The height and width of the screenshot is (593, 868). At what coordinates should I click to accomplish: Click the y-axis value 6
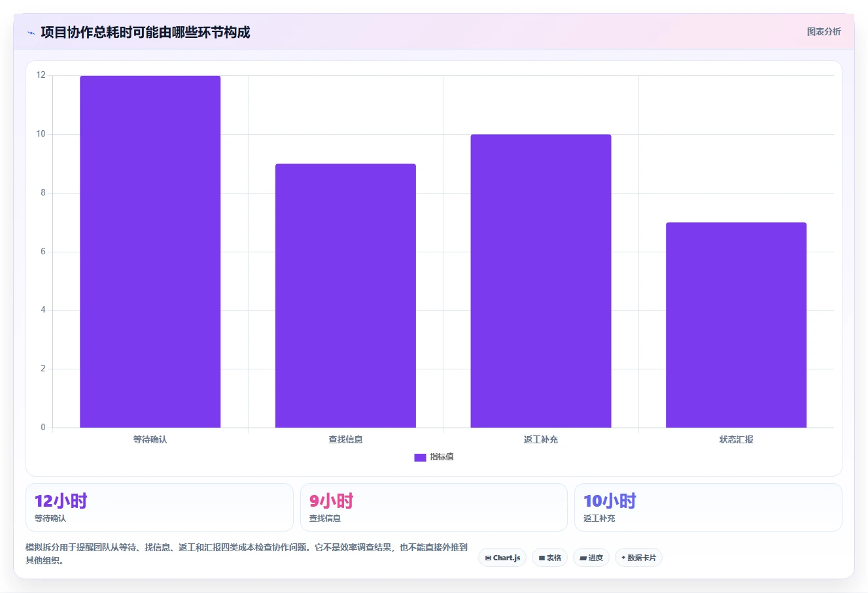(x=43, y=252)
